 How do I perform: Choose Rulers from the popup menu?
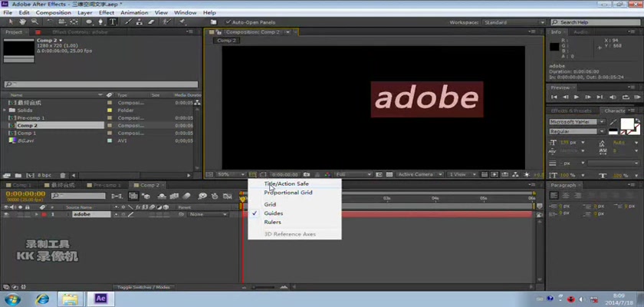tap(273, 222)
